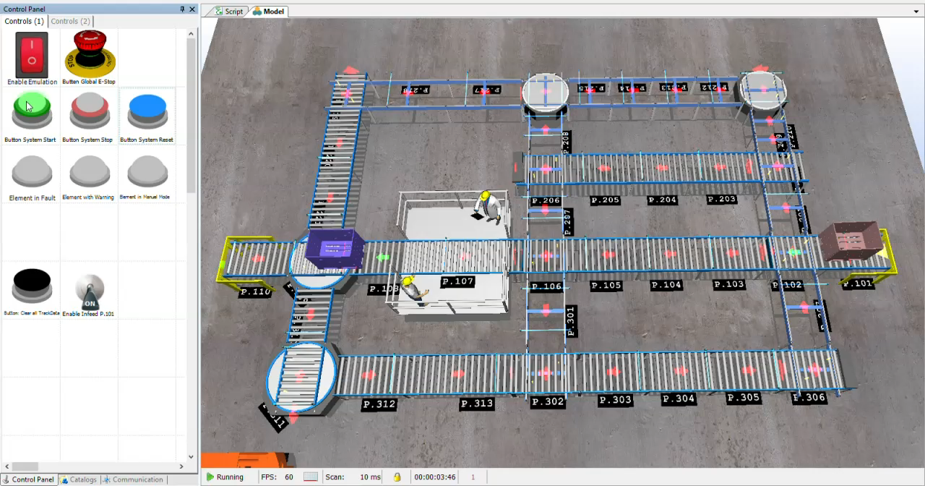Select the purple box on the turntable
The image size is (925, 486).
point(334,249)
